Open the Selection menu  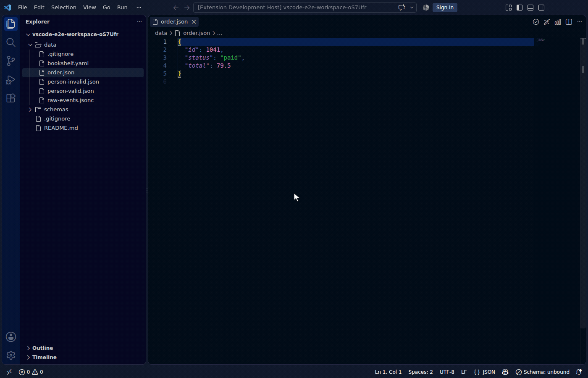64,8
